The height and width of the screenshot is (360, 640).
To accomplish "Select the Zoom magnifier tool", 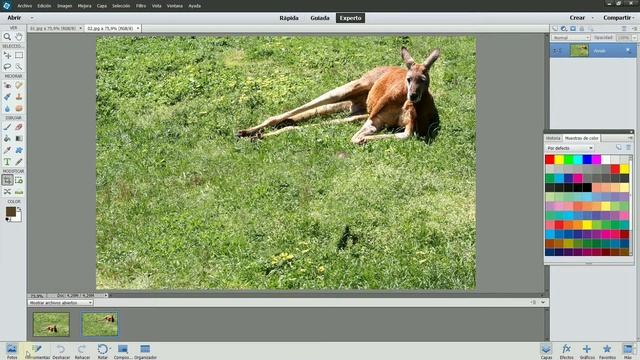I will 7,37.
